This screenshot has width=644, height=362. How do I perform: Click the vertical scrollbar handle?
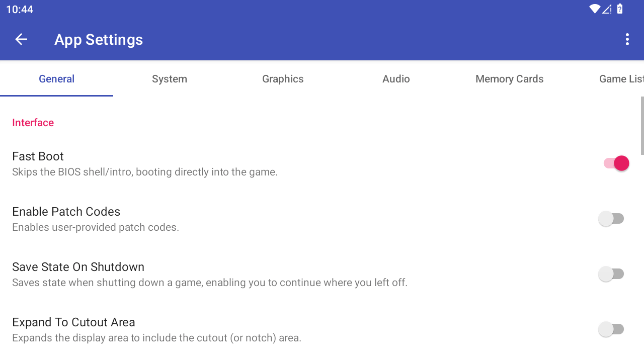point(642,126)
